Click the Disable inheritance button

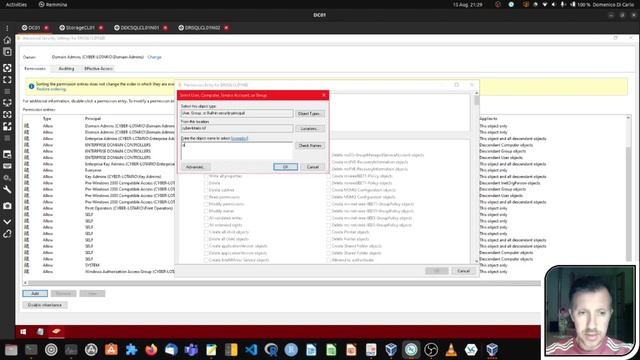(44, 305)
